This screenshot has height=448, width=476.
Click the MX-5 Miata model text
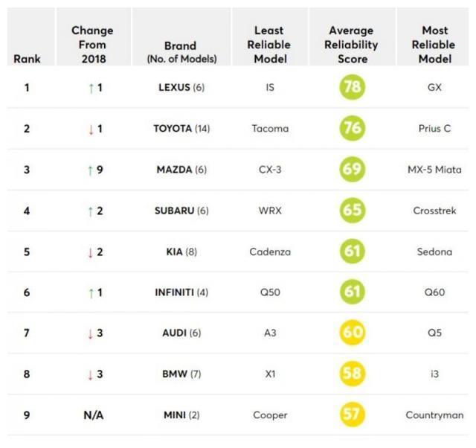click(x=434, y=170)
